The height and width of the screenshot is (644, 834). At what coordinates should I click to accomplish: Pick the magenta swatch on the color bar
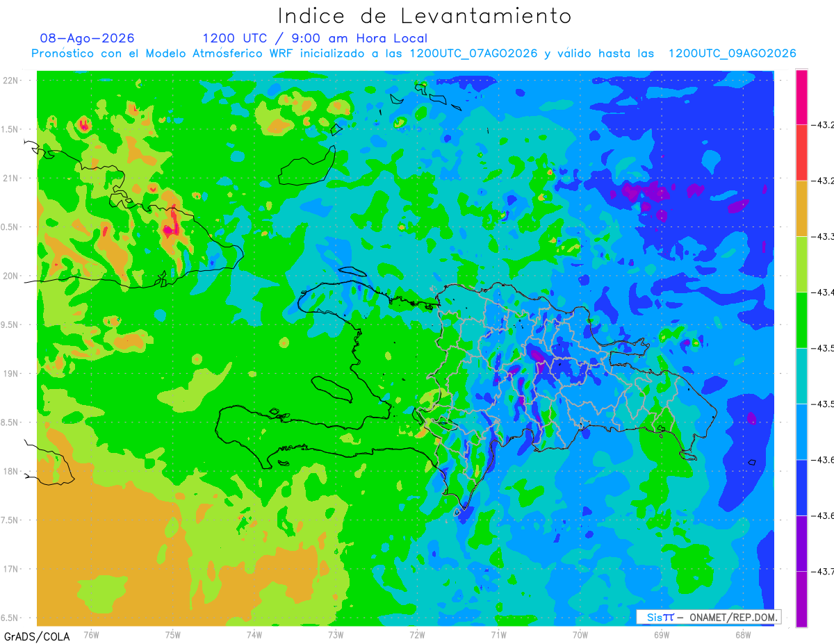coord(801,97)
